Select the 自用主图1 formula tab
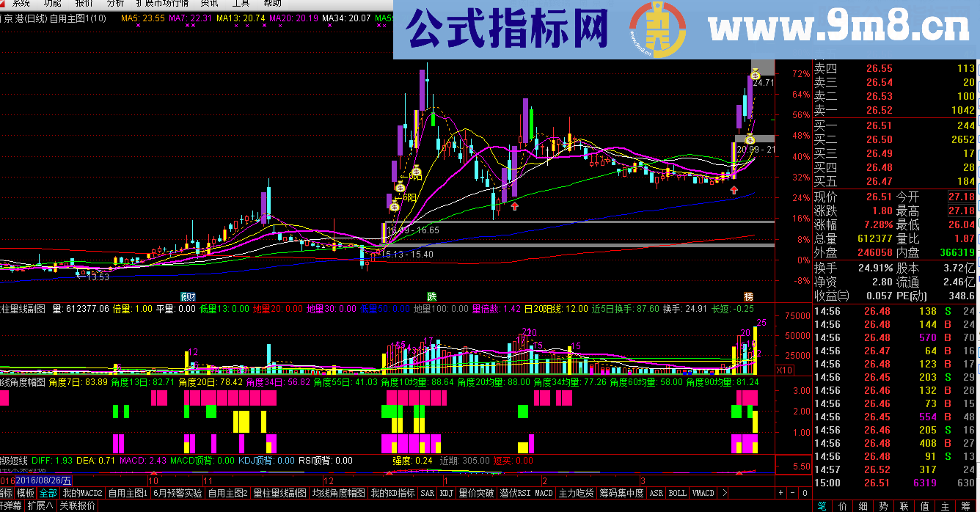The width and height of the screenshot is (980, 512). click(127, 493)
